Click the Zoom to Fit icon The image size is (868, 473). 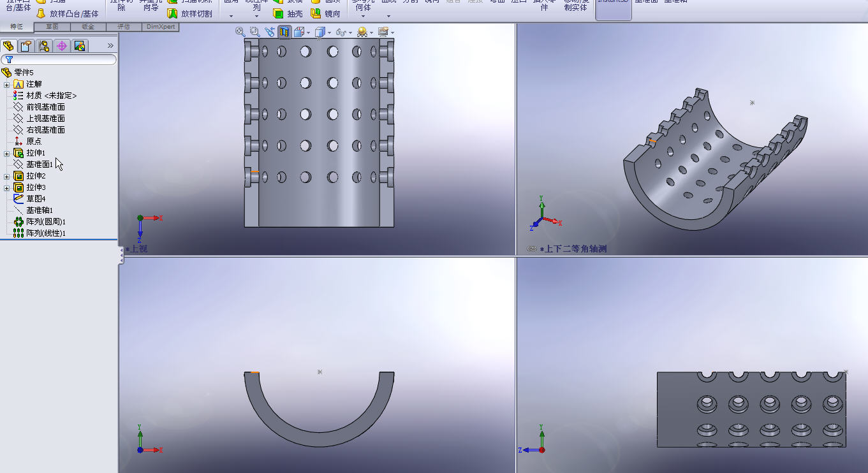[x=240, y=31]
